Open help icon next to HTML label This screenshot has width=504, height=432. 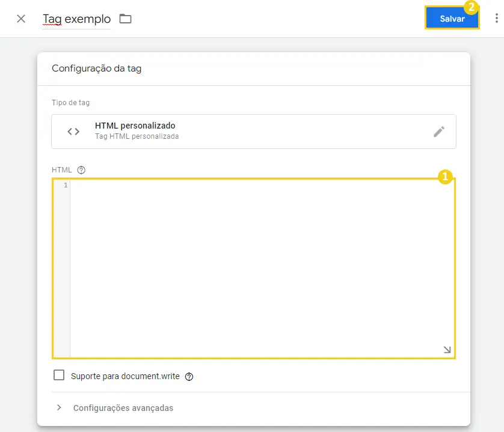tap(81, 170)
